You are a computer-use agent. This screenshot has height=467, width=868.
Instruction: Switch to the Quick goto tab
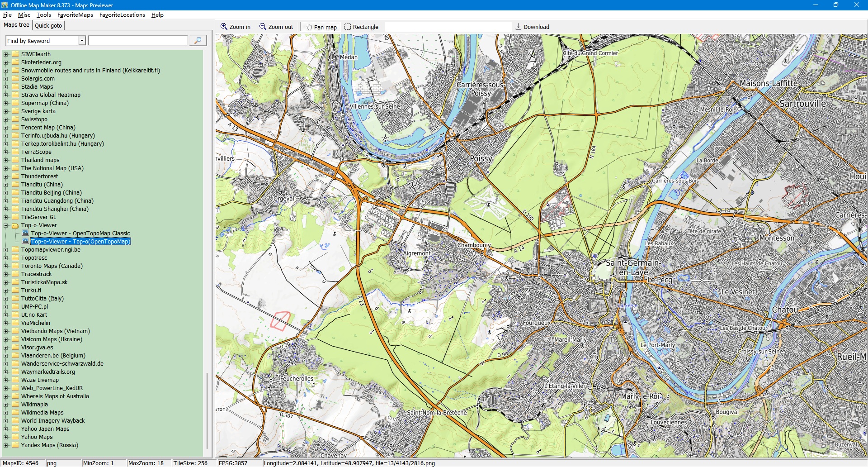pos(48,25)
